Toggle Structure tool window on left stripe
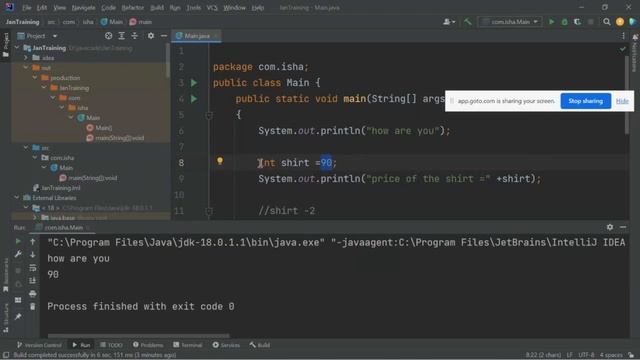 click(6, 318)
